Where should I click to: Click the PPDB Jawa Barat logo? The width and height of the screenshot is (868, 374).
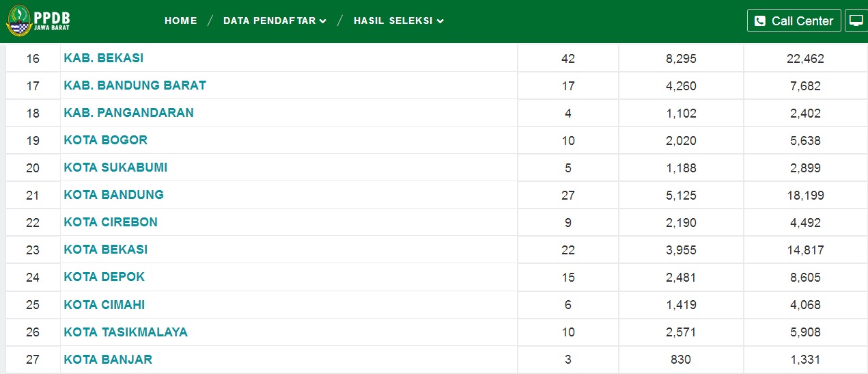point(38,21)
